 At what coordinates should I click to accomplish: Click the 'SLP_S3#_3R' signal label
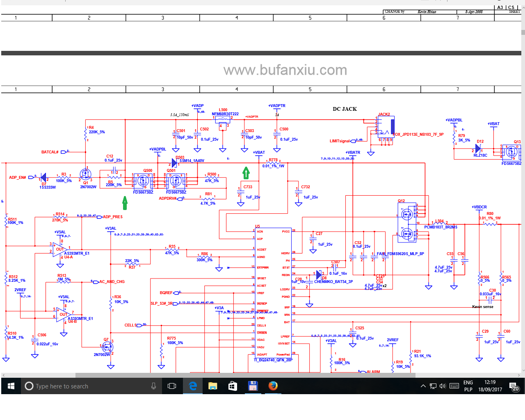click(162, 304)
